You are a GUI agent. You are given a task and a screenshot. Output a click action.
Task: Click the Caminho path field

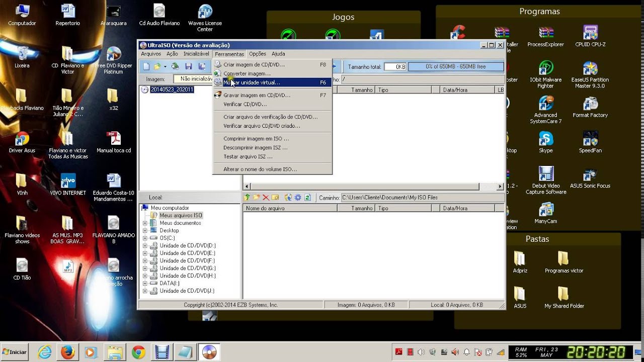click(423, 198)
